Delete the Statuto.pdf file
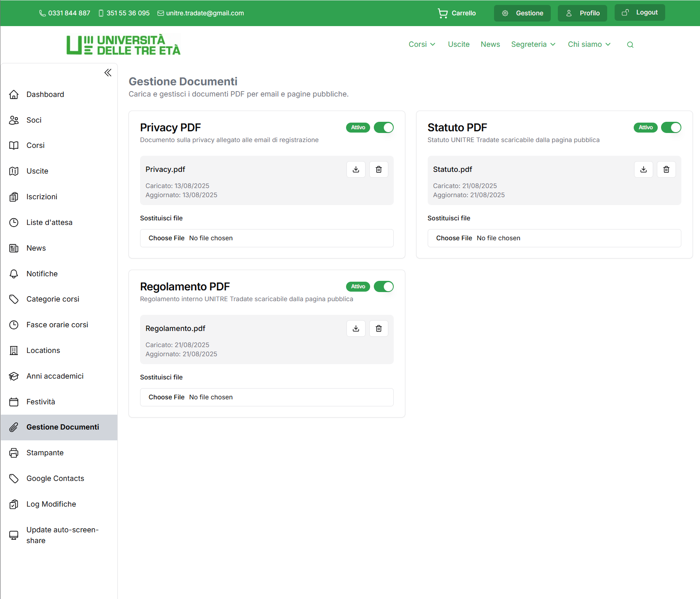Image resolution: width=700 pixels, height=599 pixels. pyautogui.click(x=666, y=169)
